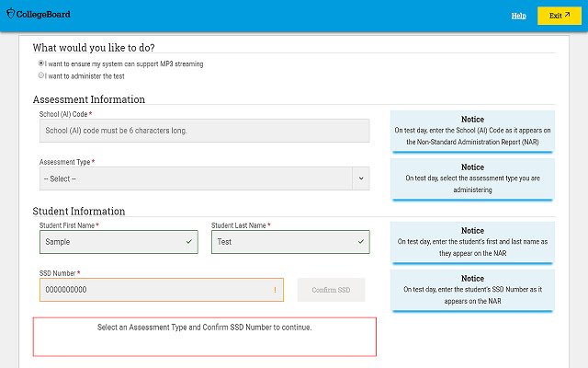This screenshot has height=368, width=588.
Task: Click the yellow Exit button
Action: coord(560,16)
